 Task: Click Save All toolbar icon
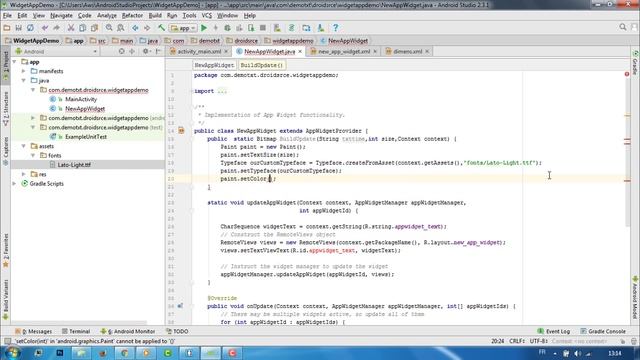[x=18, y=28]
